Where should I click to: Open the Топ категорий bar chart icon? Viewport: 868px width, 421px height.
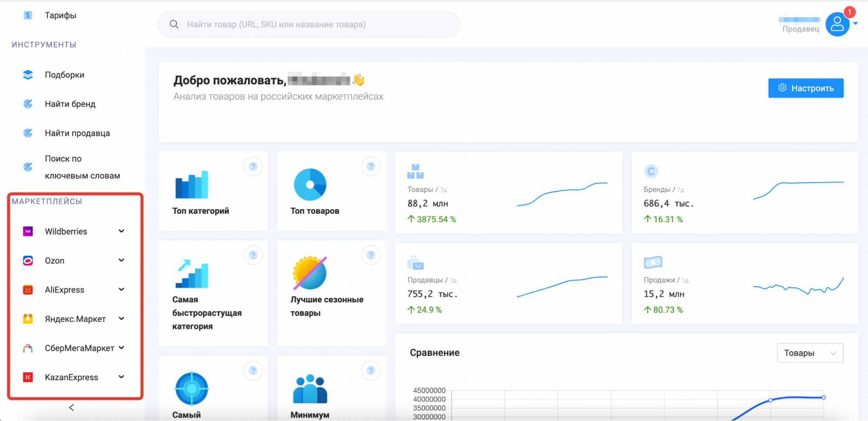point(192,185)
